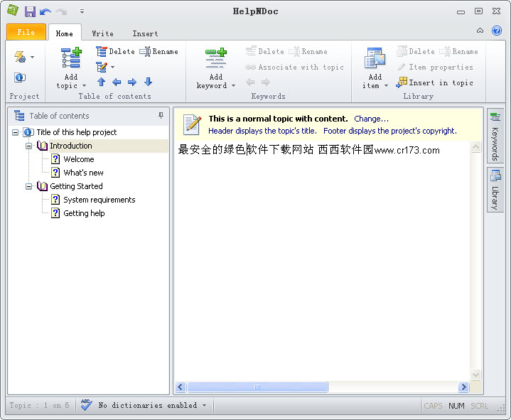511x420 pixels.
Task: Delete the selected topic in Table of contents
Action: 115,51
